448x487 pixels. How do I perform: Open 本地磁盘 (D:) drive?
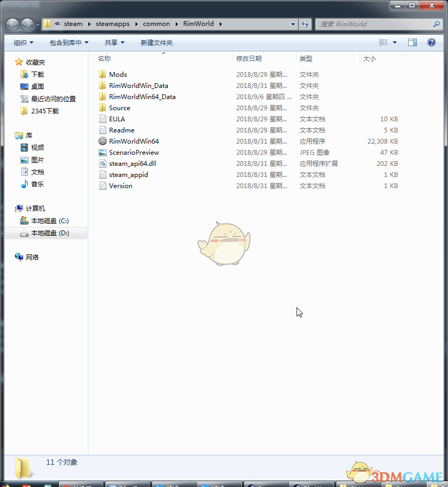46,233
